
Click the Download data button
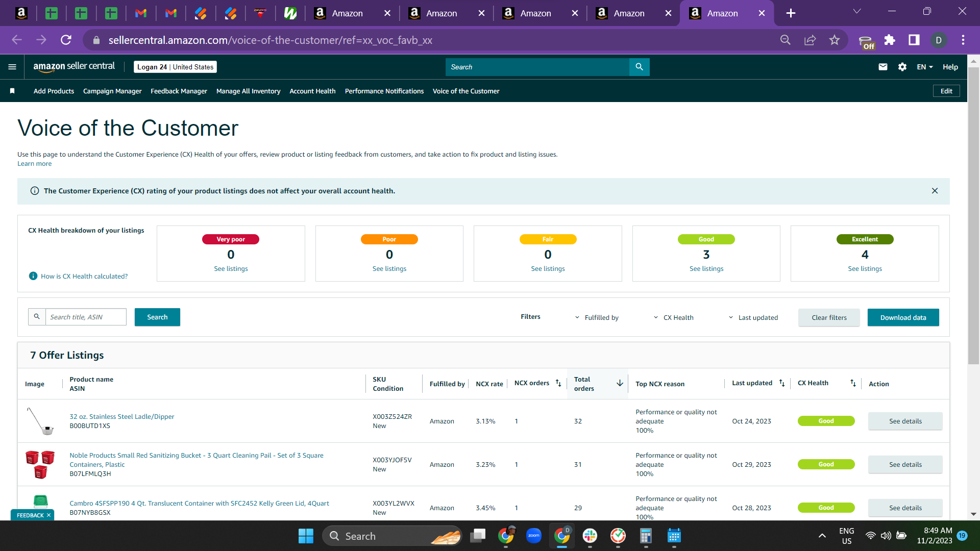(903, 317)
